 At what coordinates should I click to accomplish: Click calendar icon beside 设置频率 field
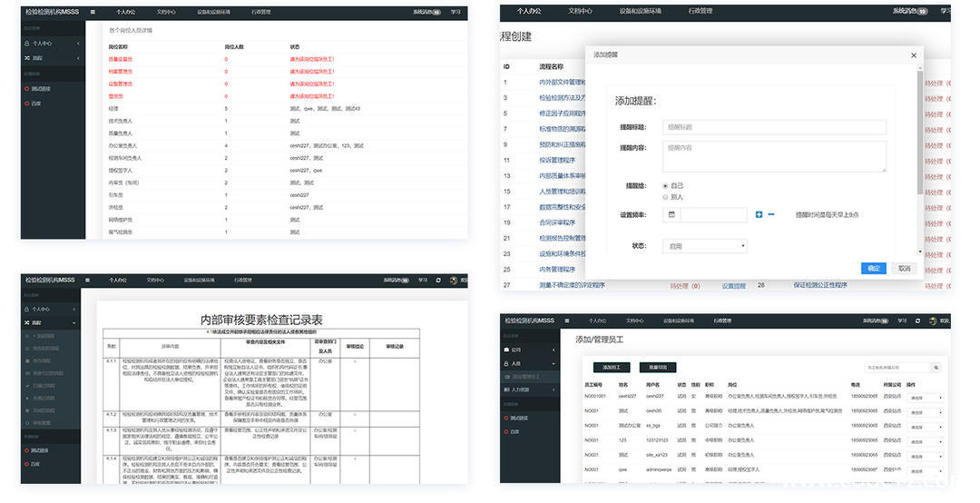coord(671,214)
